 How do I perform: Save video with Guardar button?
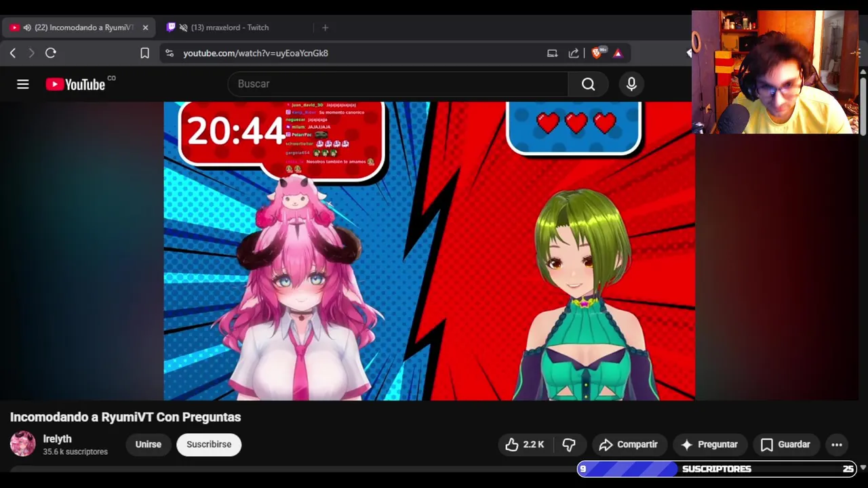pyautogui.click(x=785, y=445)
